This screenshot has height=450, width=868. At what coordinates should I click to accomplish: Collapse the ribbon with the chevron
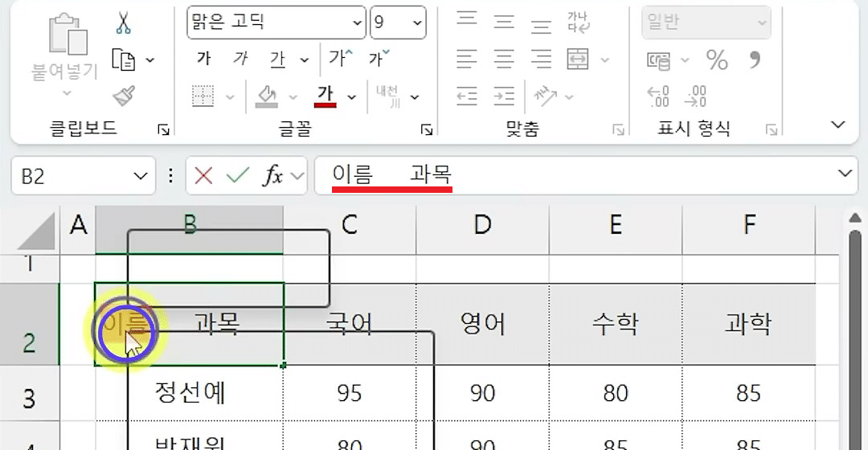(x=838, y=125)
